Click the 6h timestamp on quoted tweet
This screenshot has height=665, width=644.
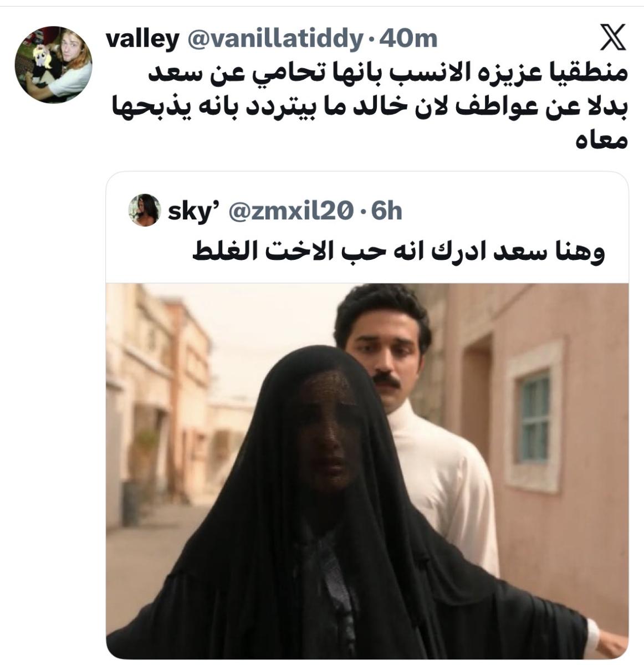[386, 211]
